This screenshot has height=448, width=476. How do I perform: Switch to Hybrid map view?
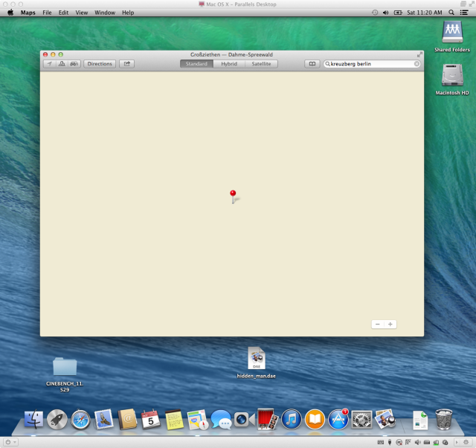229,64
